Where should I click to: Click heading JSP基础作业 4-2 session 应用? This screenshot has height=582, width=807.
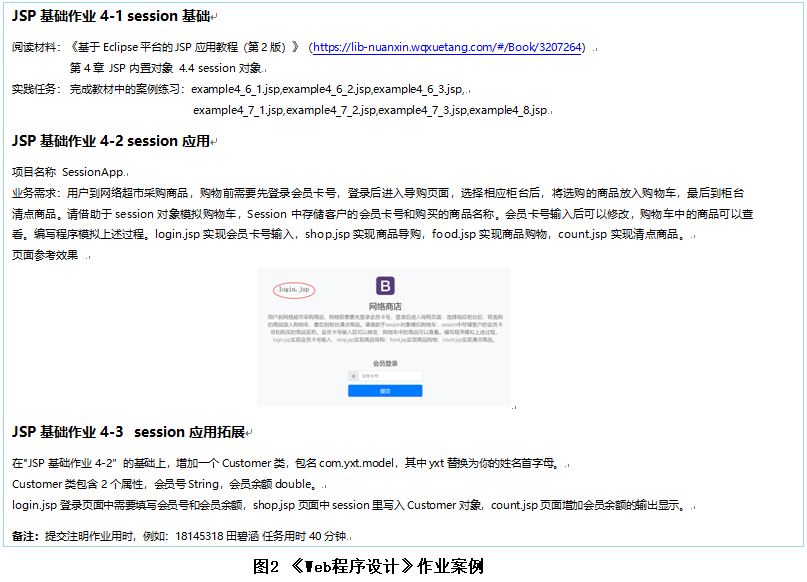(111, 141)
